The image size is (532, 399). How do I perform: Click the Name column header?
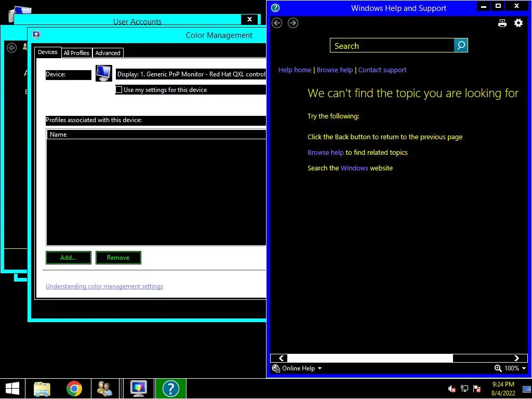click(x=156, y=135)
